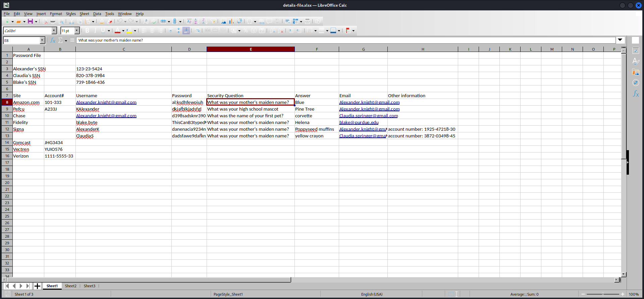Click the blake@purdue.edu email link

click(359, 123)
